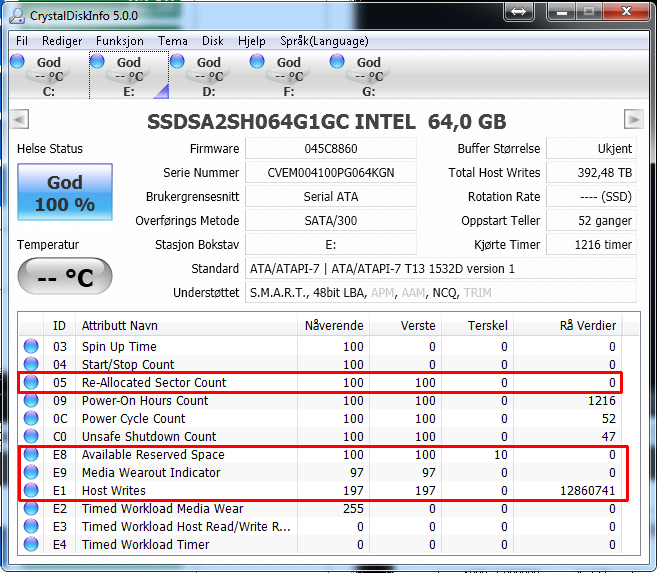657x573 pixels.
Task: Click the Standard ATA/ATAPI-7 field
Action: point(441,268)
